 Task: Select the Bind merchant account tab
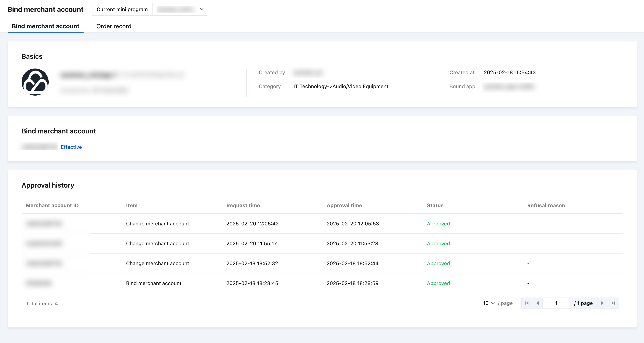coord(45,26)
